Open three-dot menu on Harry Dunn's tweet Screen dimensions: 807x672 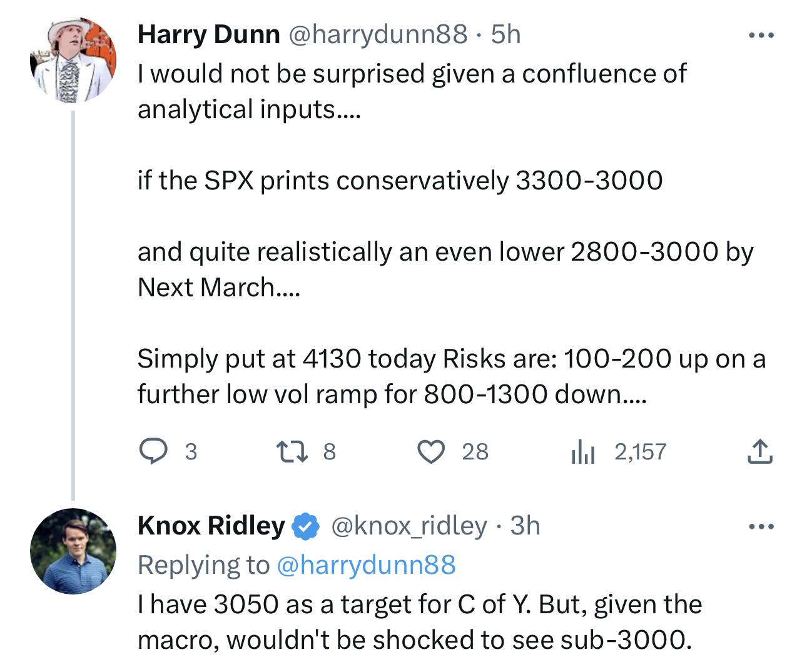pos(761,35)
